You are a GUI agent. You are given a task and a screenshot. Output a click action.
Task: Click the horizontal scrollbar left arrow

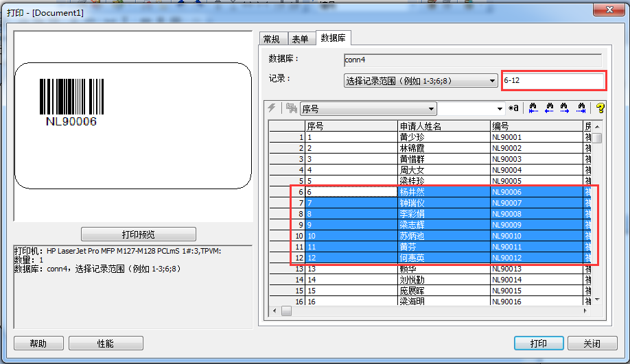pos(275,311)
